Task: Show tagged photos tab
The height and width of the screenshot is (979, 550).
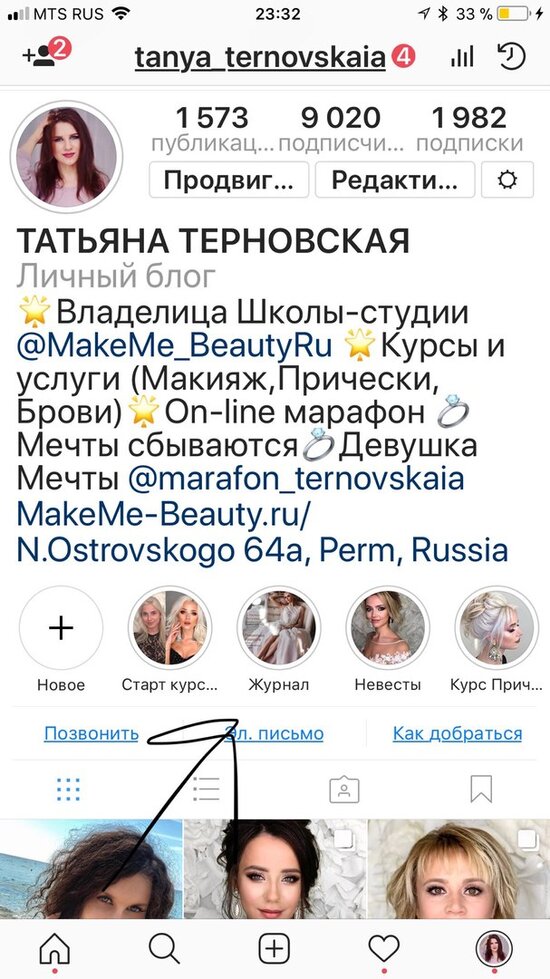Action: coord(344,790)
